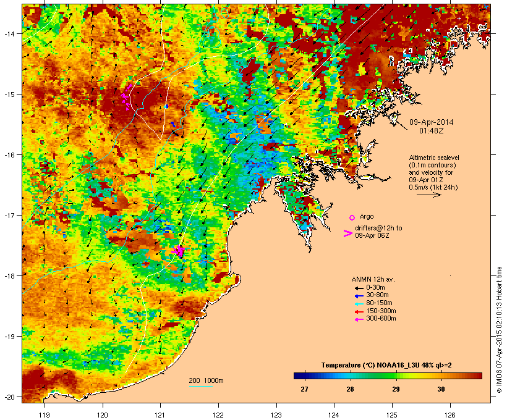Click the text '0.5m/s (1kt 24h)'
507x420 pixels.
(x=433, y=187)
